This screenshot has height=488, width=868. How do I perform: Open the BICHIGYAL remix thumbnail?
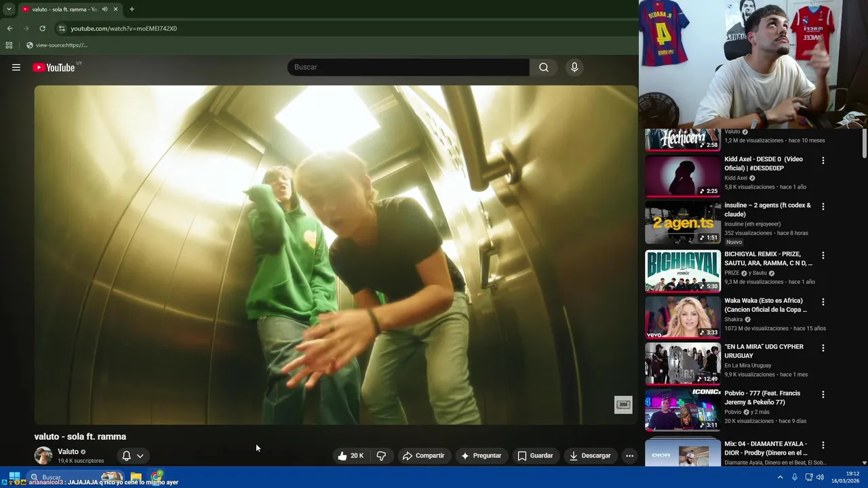pos(682,271)
